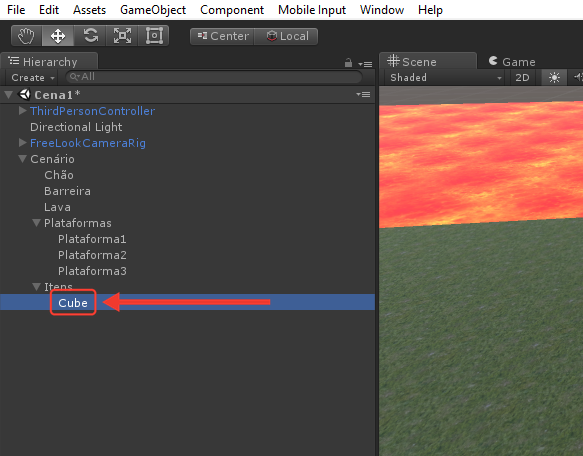Switch to the Game tab
This screenshot has width=583, height=456.
(512, 61)
